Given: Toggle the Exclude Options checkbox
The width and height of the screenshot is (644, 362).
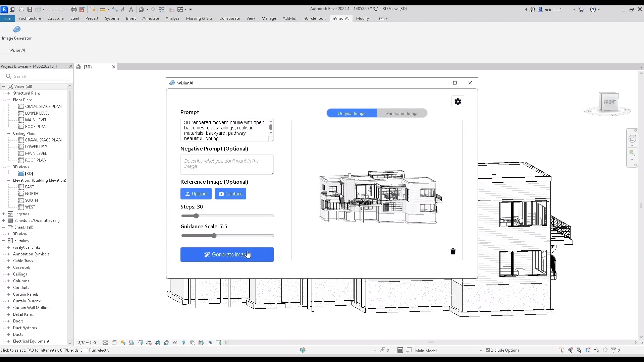Looking at the screenshot, I should [488, 350].
